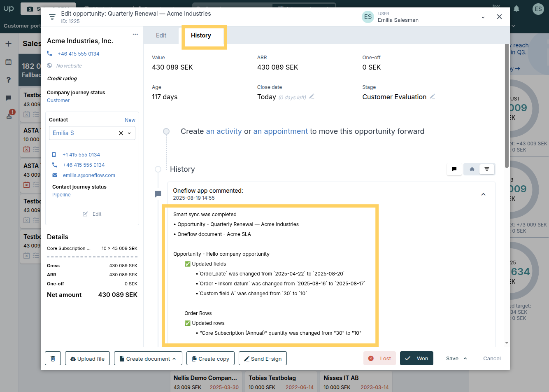Click the Core Subscription order row

coord(92,248)
